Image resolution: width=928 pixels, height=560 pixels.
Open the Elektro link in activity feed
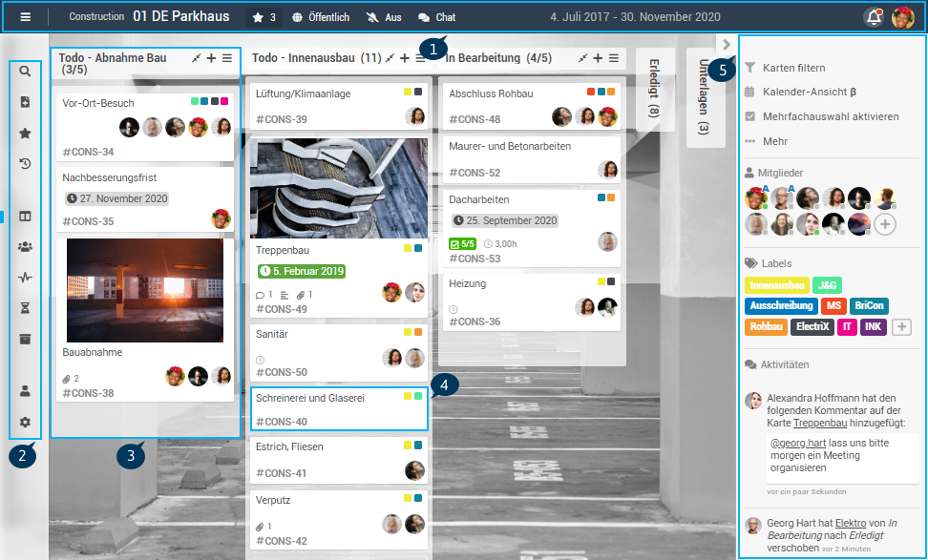click(851, 523)
